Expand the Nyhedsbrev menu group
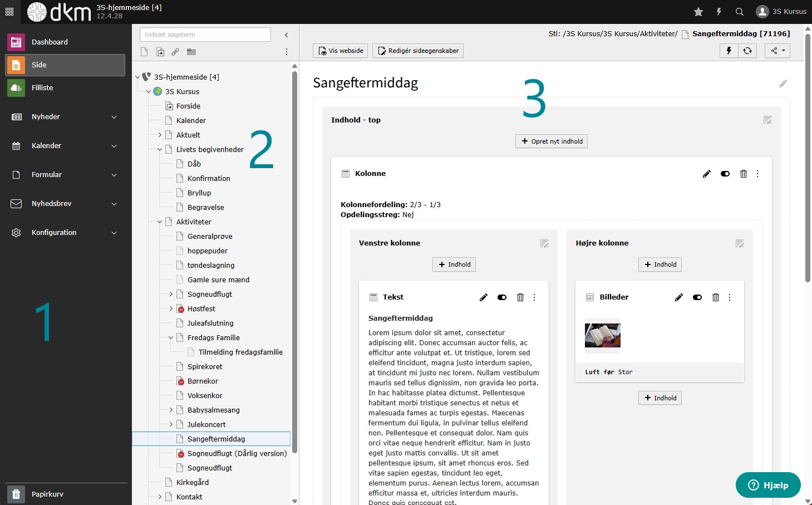 click(x=65, y=204)
